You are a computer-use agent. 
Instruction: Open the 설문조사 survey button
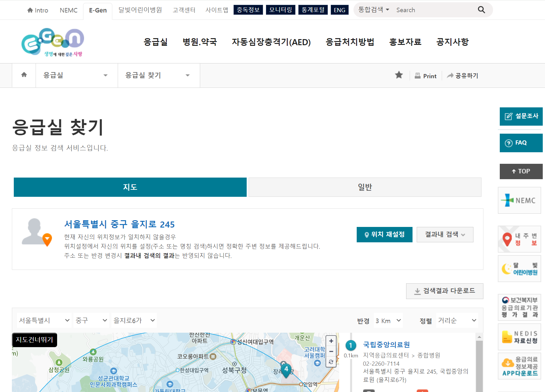coord(521,116)
